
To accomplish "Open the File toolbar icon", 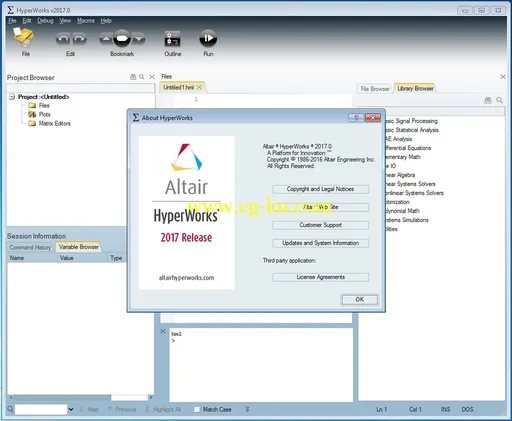I will [23, 37].
